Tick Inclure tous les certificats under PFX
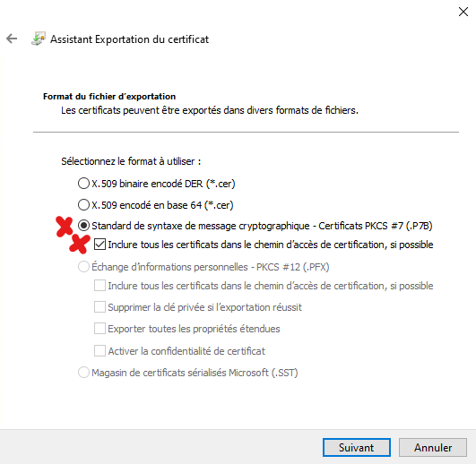Screen dimensions: 476x464 tap(100, 286)
